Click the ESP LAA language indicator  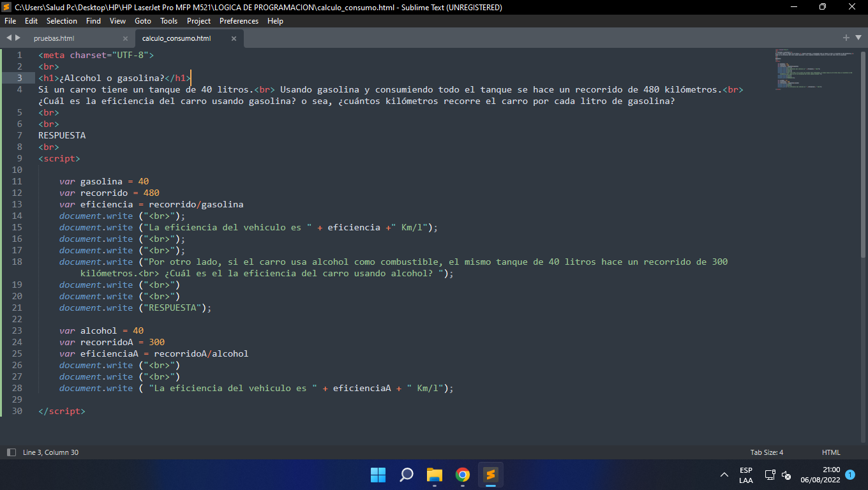746,475
